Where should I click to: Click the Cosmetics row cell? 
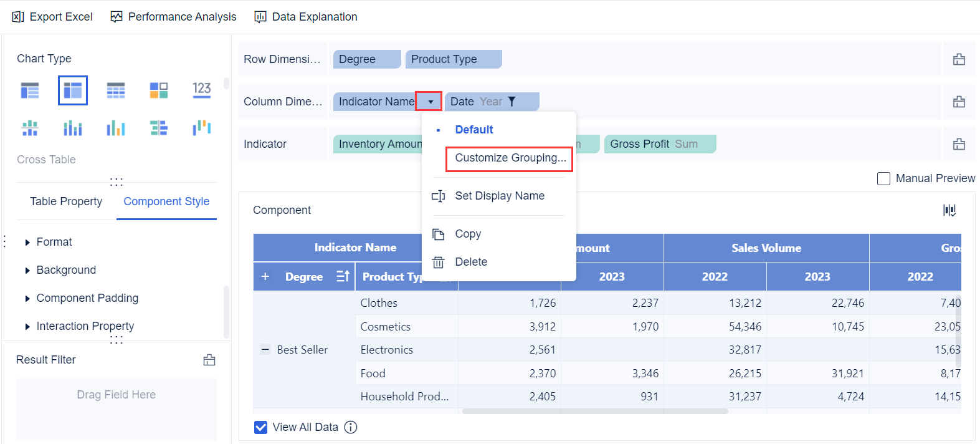407,327
